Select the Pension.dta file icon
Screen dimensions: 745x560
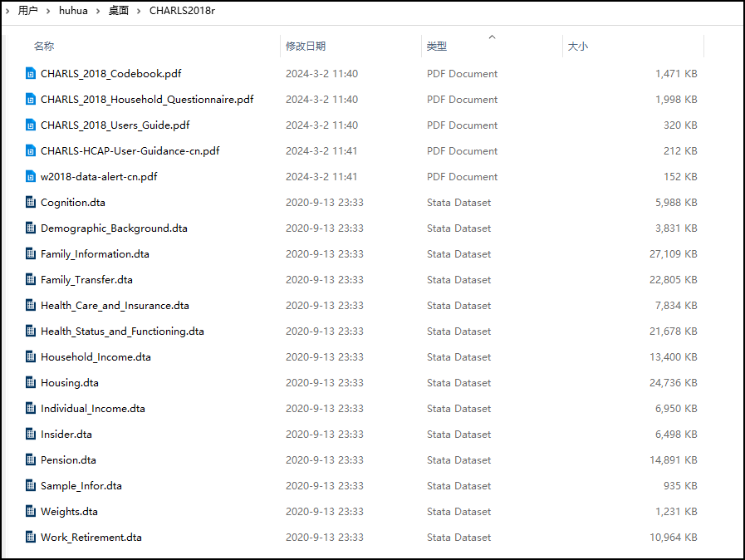pyautogui.click(x=31, y=460)
